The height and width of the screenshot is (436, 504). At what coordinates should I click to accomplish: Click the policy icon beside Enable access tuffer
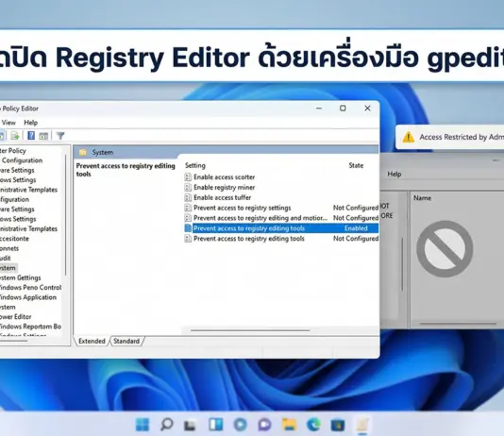[188, 197]
